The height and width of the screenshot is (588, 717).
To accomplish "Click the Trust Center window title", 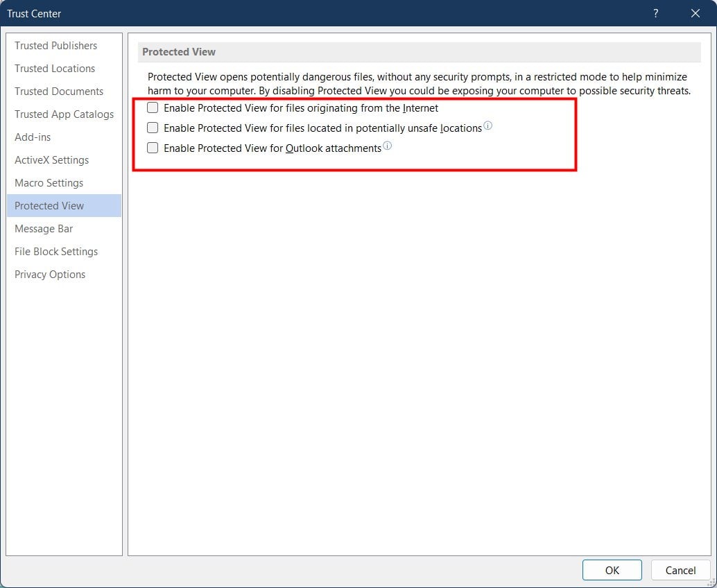I will point(34,14).
